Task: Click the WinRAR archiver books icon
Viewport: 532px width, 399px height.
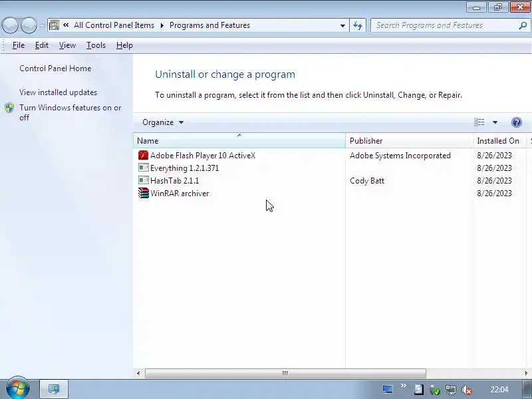Action: coord(143,193)
